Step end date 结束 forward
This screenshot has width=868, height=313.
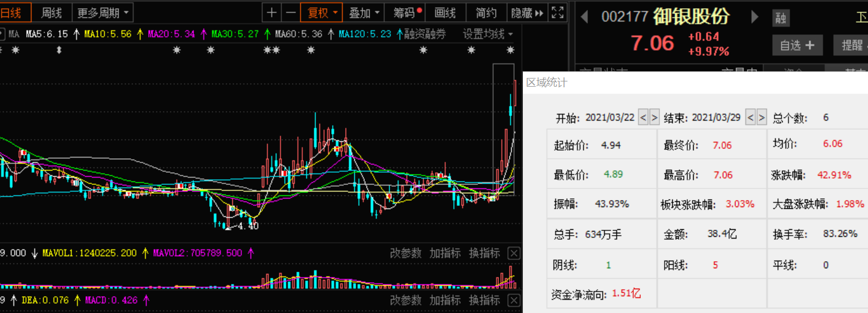click(x=761, y=118)
